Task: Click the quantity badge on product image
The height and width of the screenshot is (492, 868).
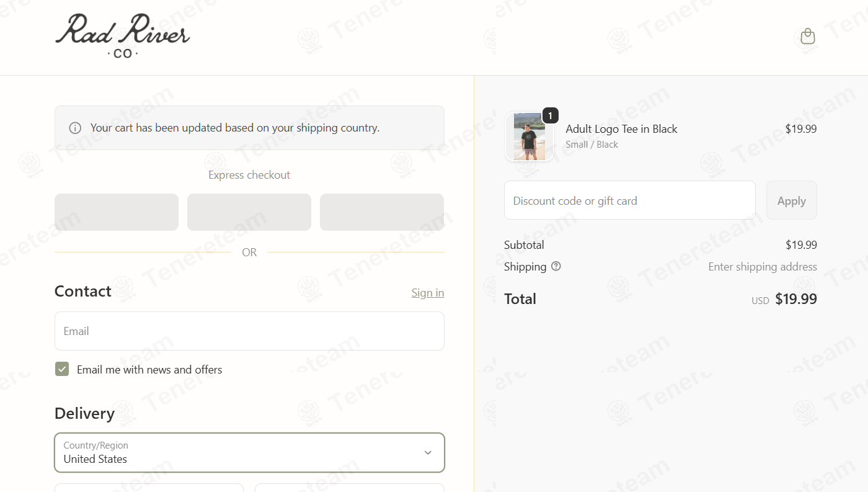Action: [x=550, y=115]
